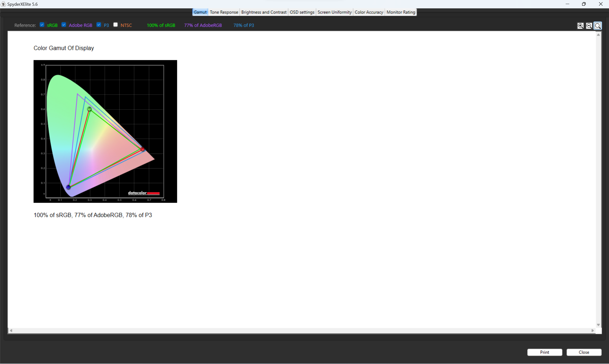Toggle the P3 reference checkbox

[x=99, y=25]
